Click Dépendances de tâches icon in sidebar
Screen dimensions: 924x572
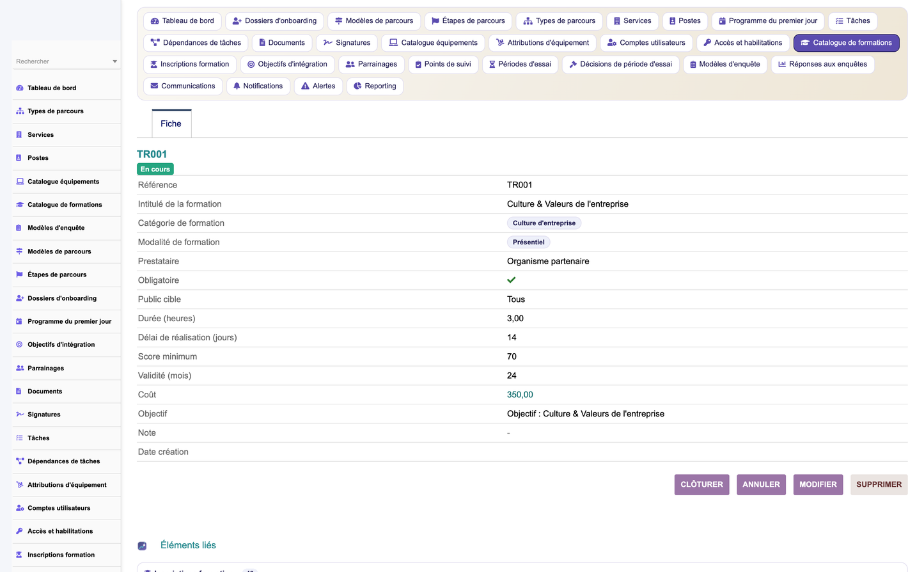click(20, 461)
